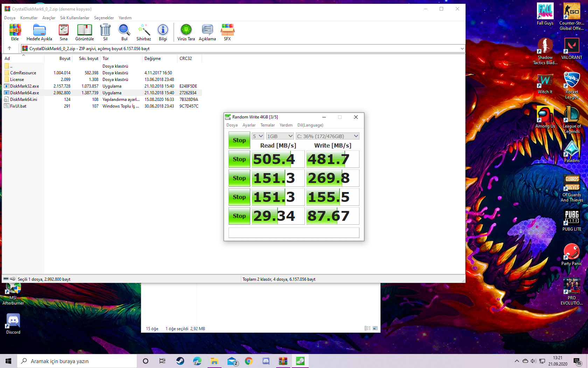Open the 1GiB test size dropdown
Screen dimensions: 588x368
click(x=280, y=136)
